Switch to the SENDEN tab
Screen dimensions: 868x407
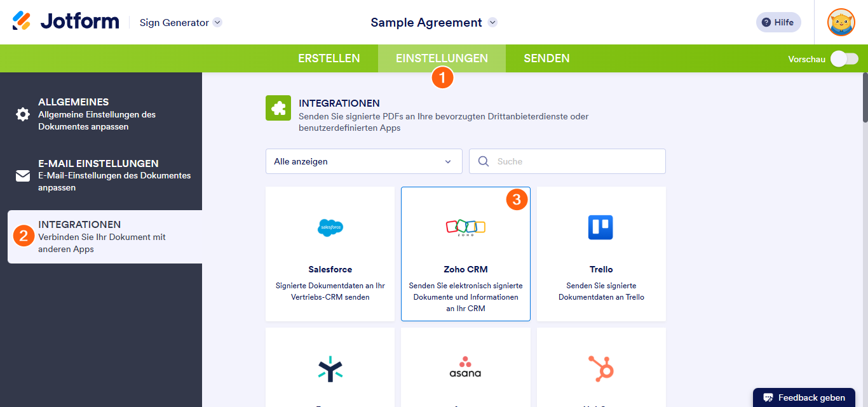pos(546,58)
